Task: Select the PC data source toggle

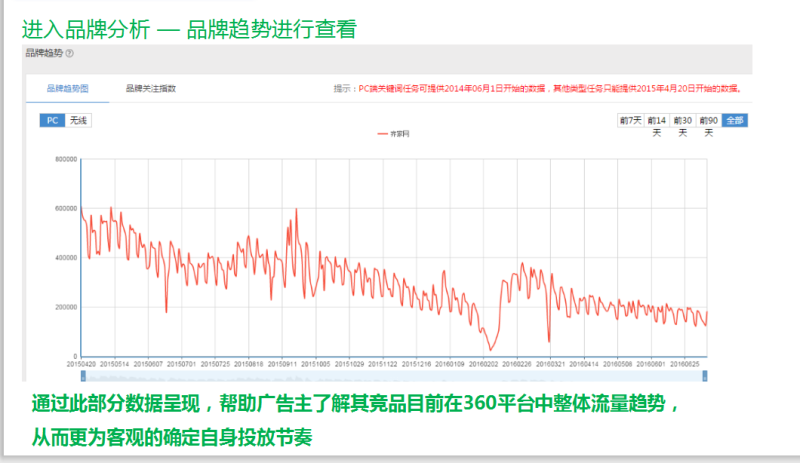Action: 53,120
